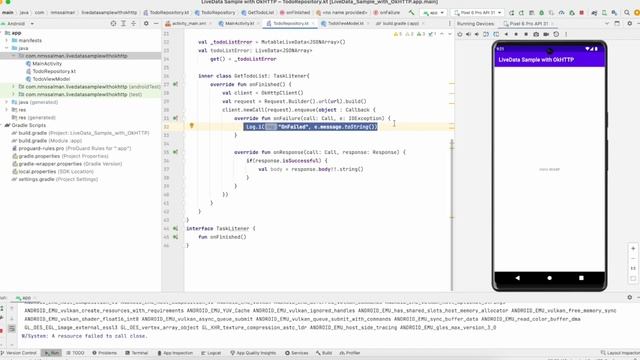Open Search Everywhere magnifier icon

627,13
